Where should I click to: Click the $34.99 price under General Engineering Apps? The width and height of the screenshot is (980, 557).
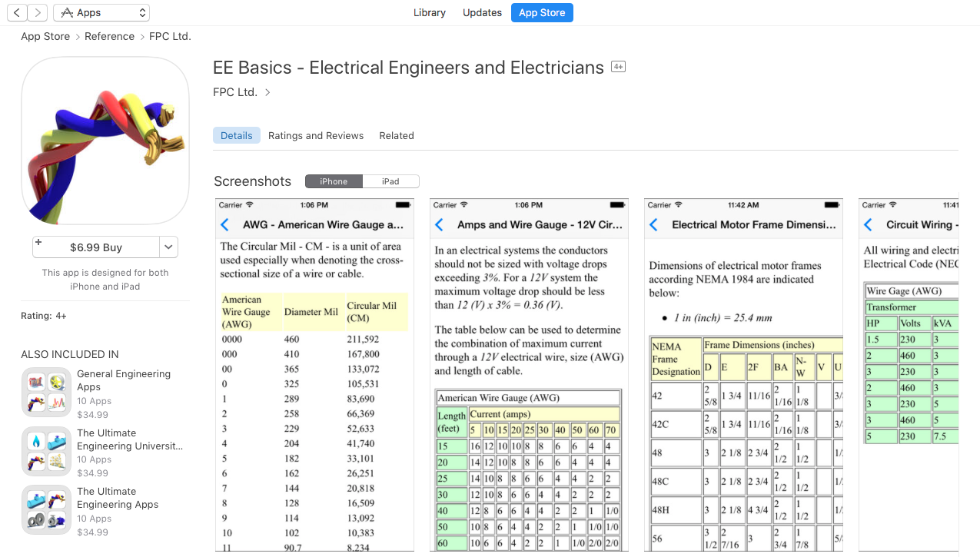[x=92, y=414]
